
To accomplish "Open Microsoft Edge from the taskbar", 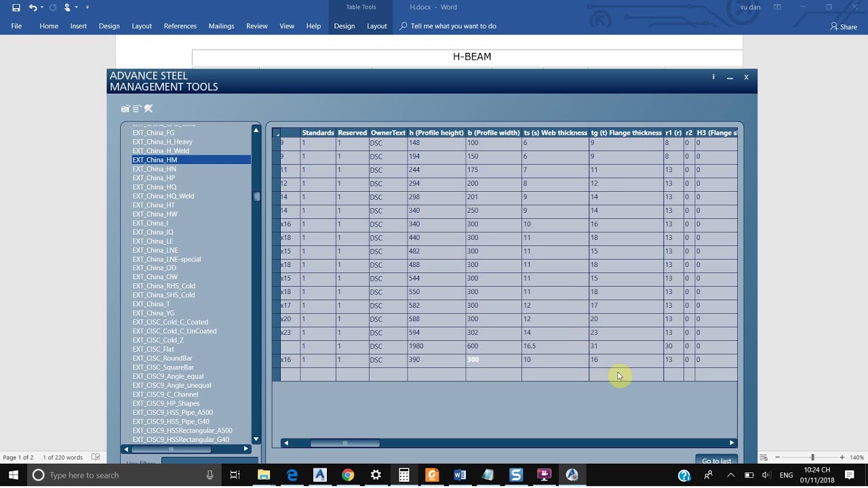I will (x=292, y=475).
